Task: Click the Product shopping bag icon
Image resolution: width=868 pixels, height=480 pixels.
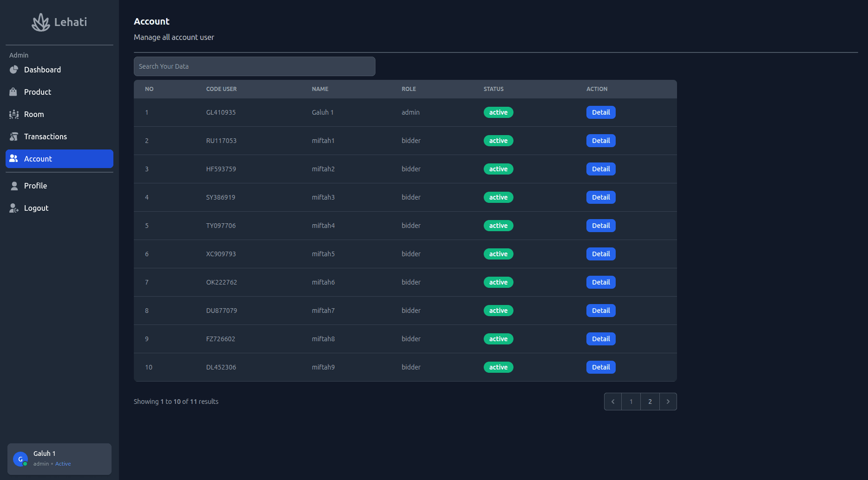Action: 13,92
